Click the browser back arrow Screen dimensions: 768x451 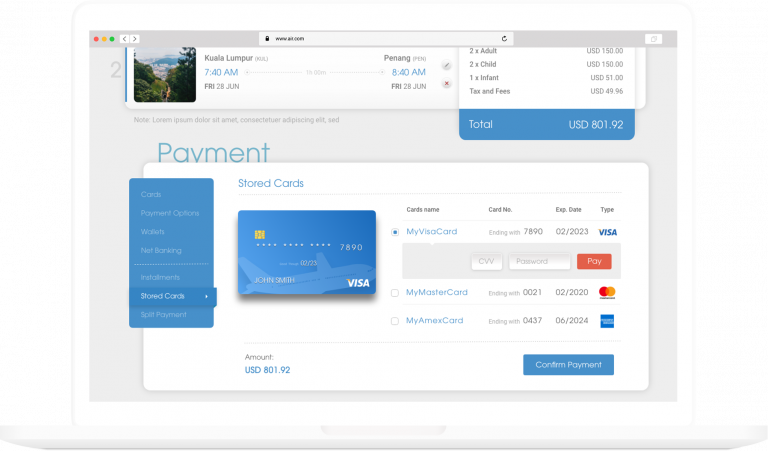point(124,39)
